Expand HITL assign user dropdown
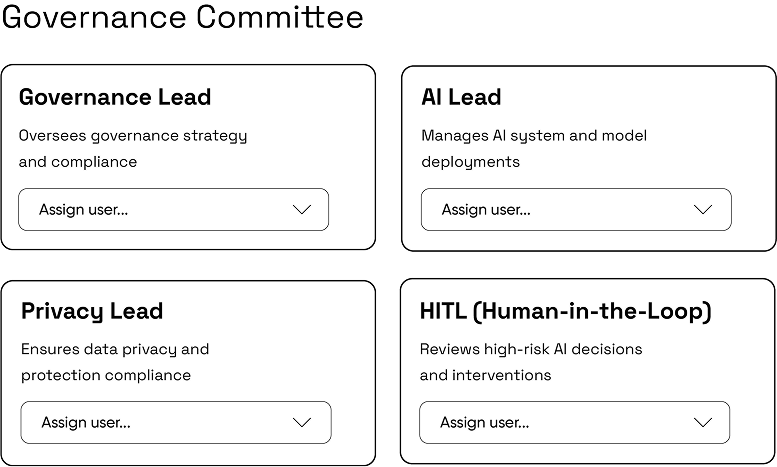The height and width of the screenshot is (467, 777). click(574, 422)
